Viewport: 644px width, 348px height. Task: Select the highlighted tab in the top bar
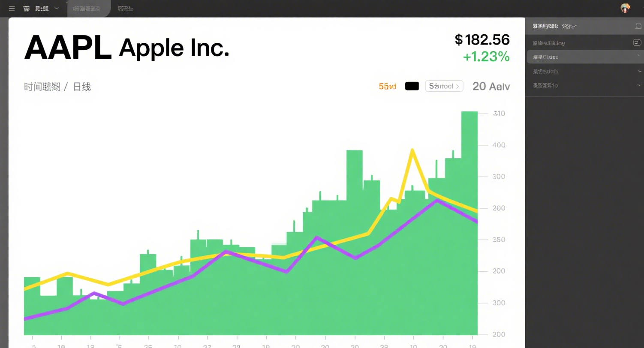tap(89, 9)
